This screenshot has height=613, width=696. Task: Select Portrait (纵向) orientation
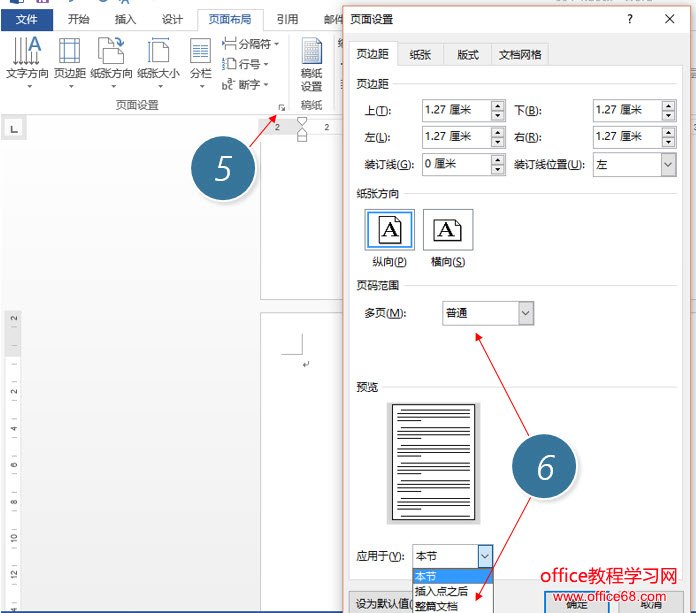click(x=387, y=231)
